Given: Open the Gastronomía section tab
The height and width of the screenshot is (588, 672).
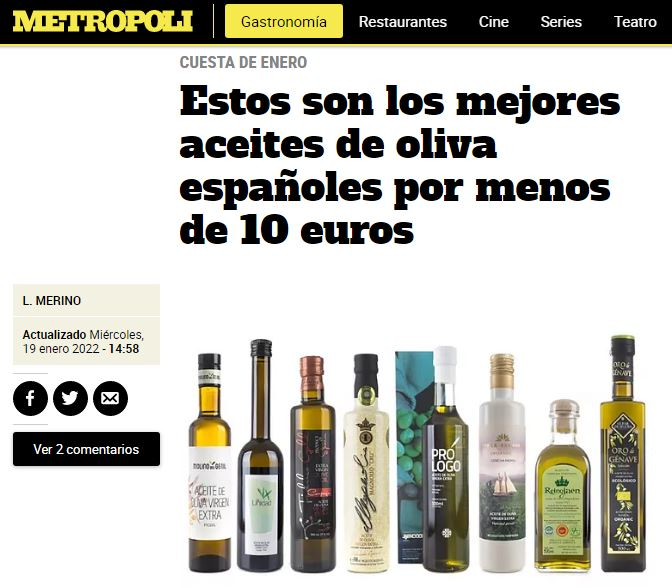Looking at the screenshot, I should tap(284, 21).
